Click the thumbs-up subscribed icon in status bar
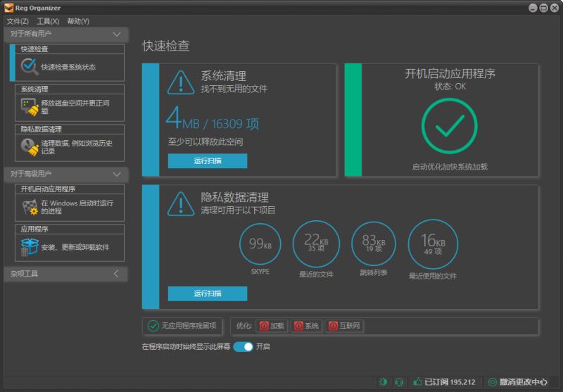The width and height of the screenshot is (563, 392). tap(417, 382)
